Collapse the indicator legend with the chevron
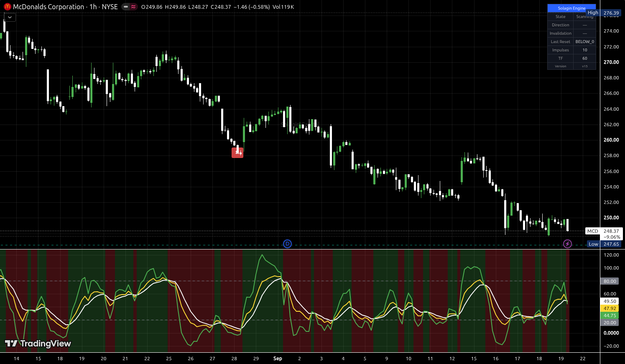This screenshot has width=625, height=364. (x=10, y=17)
